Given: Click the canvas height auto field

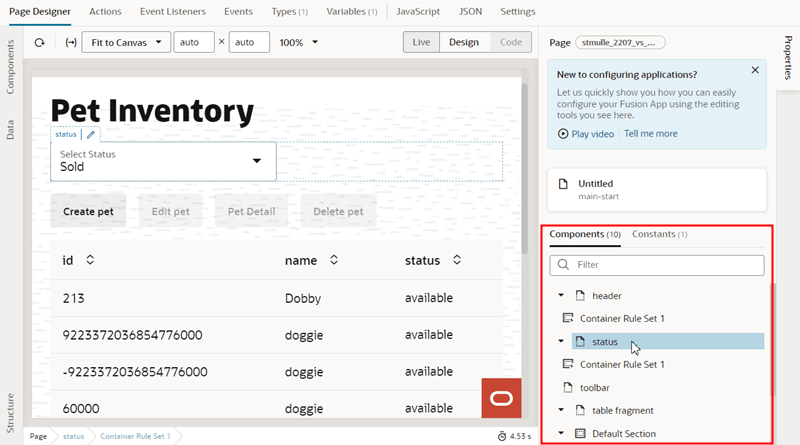Looking at the screenshot, I should tap(249, 42).
